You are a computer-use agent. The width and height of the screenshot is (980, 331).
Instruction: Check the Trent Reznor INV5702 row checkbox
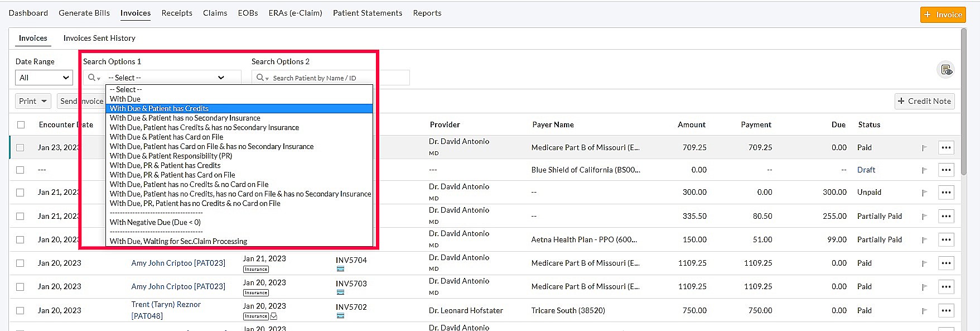coord(20,311)
